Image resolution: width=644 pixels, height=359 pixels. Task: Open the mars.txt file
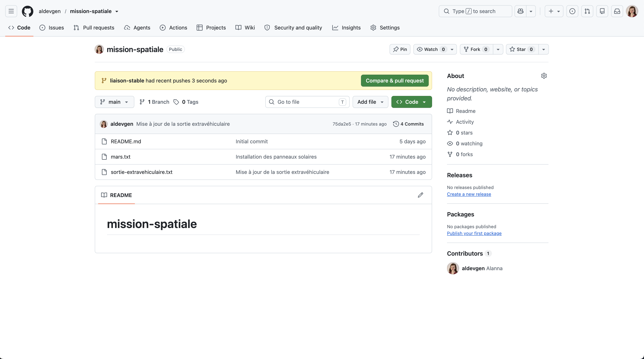pos(121,157)
